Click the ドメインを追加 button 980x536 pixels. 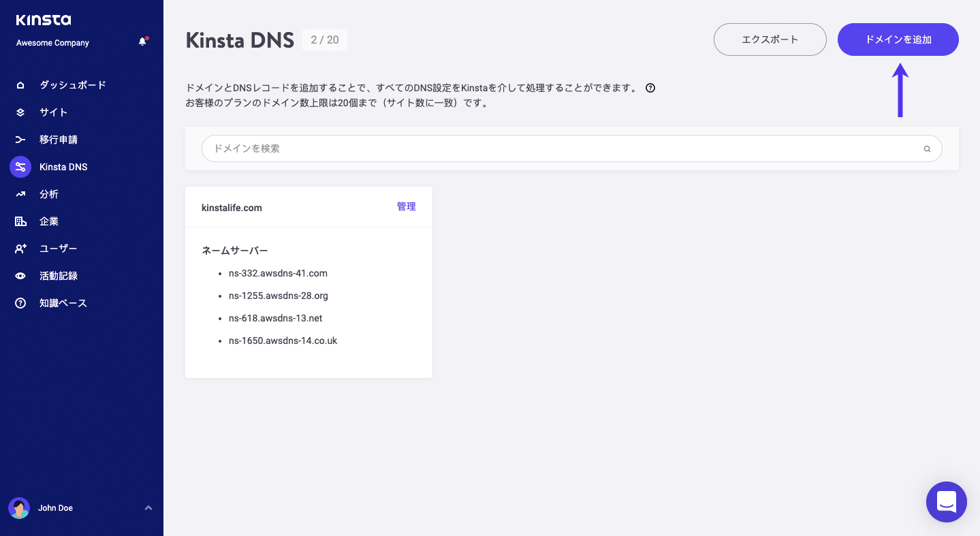tap(898, 39)
